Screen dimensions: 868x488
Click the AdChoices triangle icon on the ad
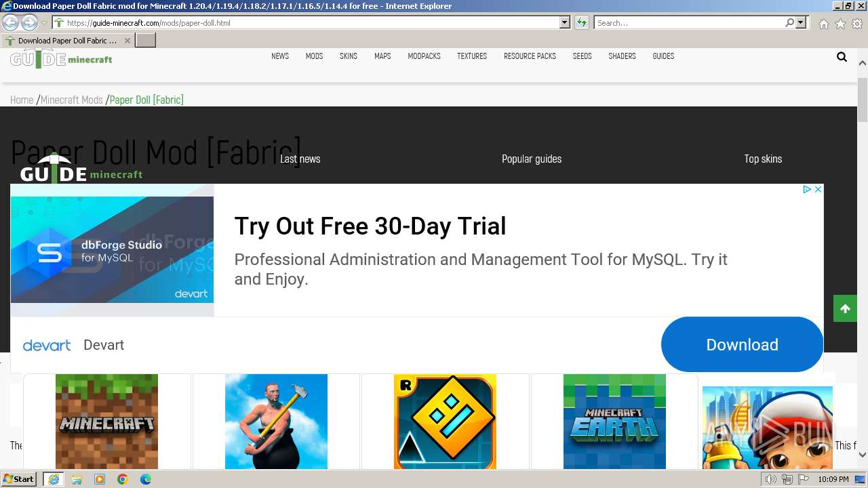(807, 189)
